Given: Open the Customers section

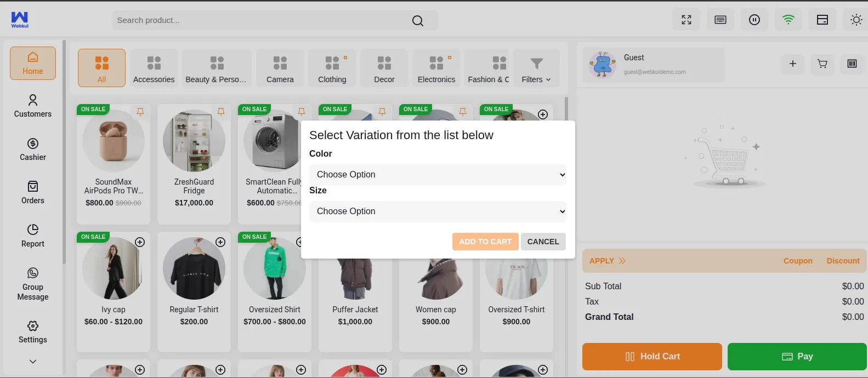Looking at the screenshot, I should point(33,106).
